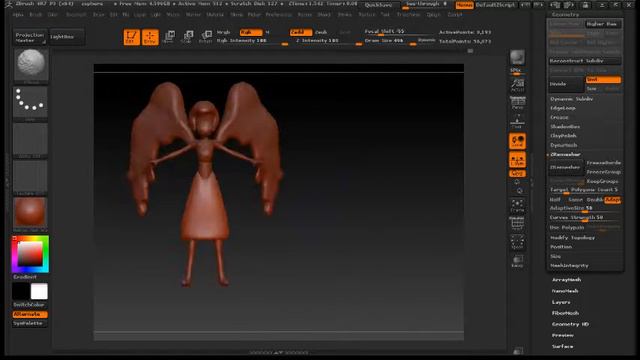640x360 pixels.
Task: Toggle the Mrgb channel button
Action: coord(224,32)
